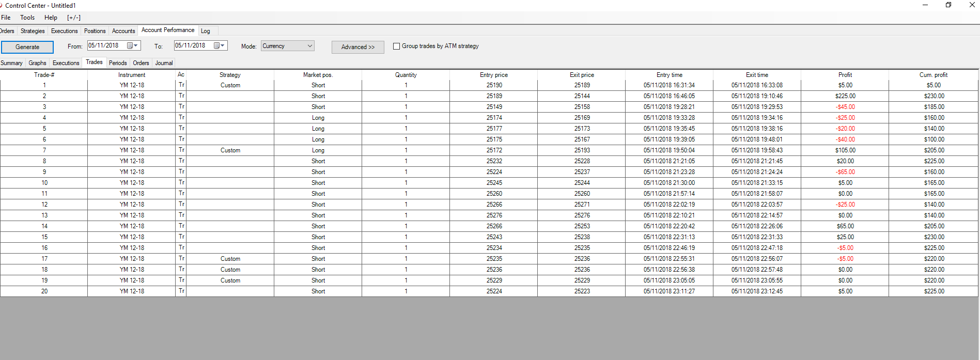Click the NinjaTrader icon in title bar
The width and height of the screenshot is (980, 360).
pos(1,6)
